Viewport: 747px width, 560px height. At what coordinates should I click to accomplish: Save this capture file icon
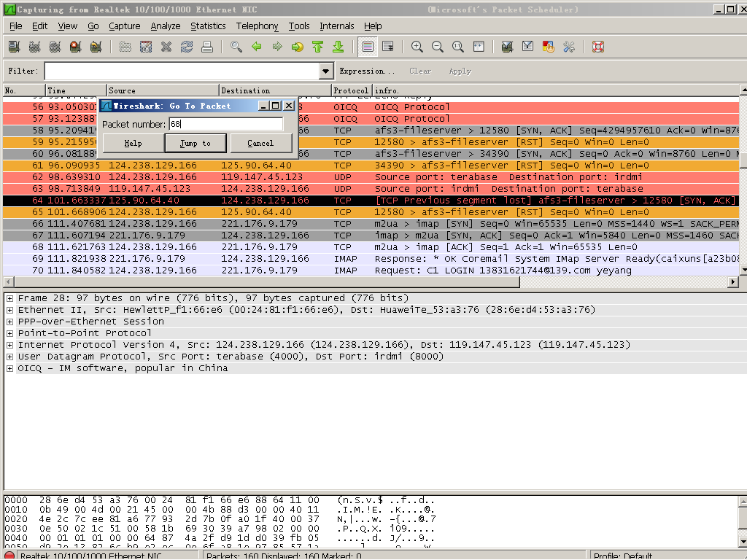coord(146,47)
